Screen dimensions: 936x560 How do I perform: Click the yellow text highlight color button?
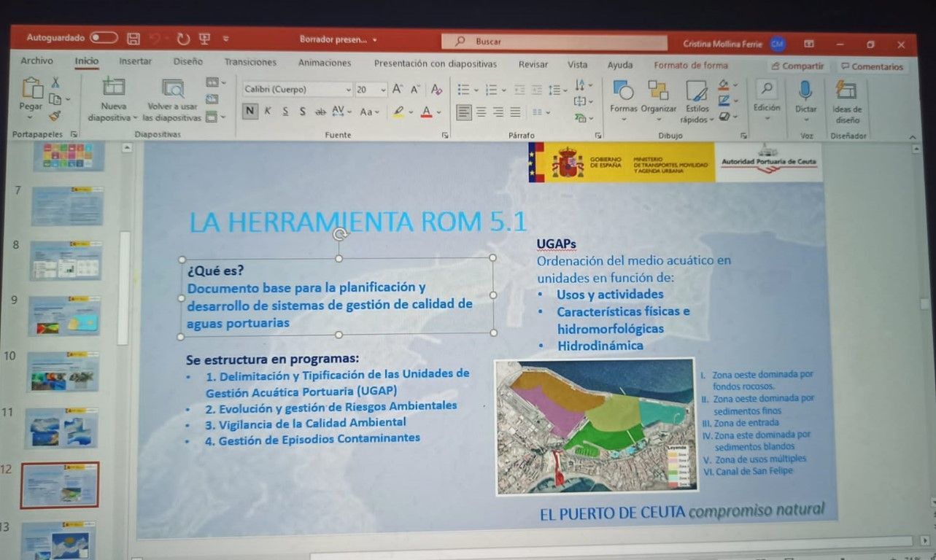[x=398, y=112]
